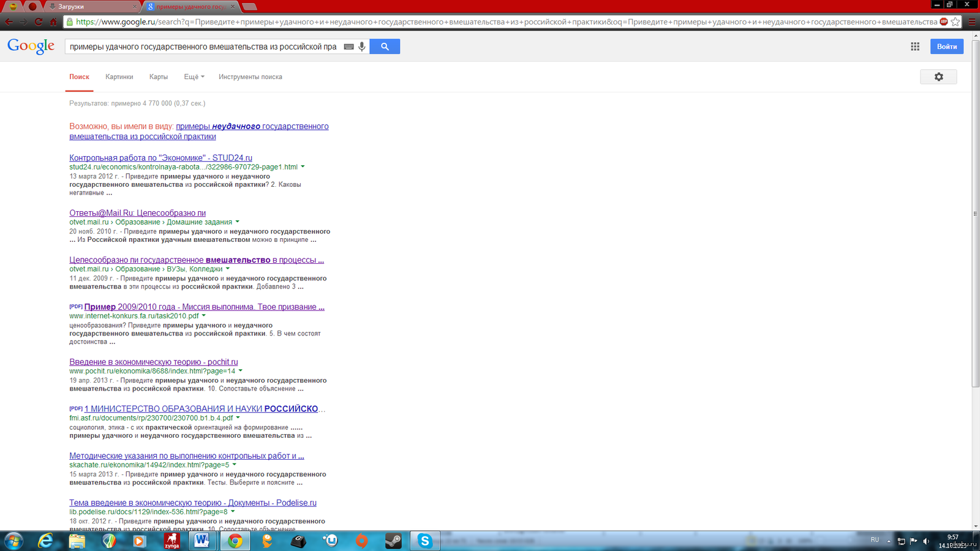Click the browser forward arrow
The image size is (980, 551).
pyautogui.click(x=23, y=22)
